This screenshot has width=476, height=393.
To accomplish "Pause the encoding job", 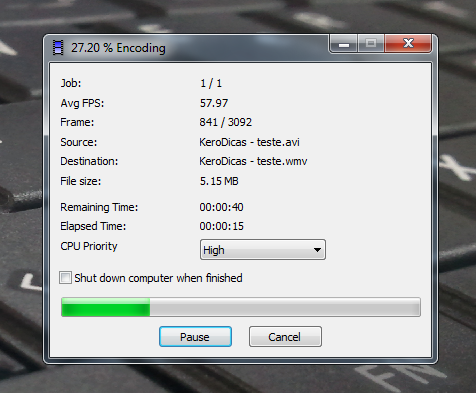I will 195,337.
